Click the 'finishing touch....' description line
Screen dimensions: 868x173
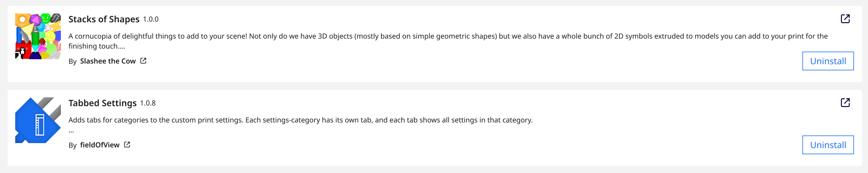[x=96, y=46]
